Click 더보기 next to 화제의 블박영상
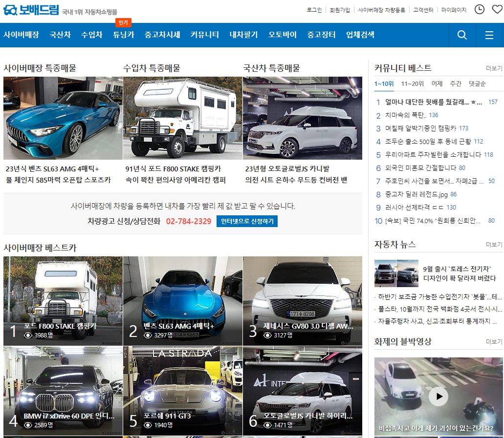The width and height of the screenshot is (504, 438). pos(494,341)
